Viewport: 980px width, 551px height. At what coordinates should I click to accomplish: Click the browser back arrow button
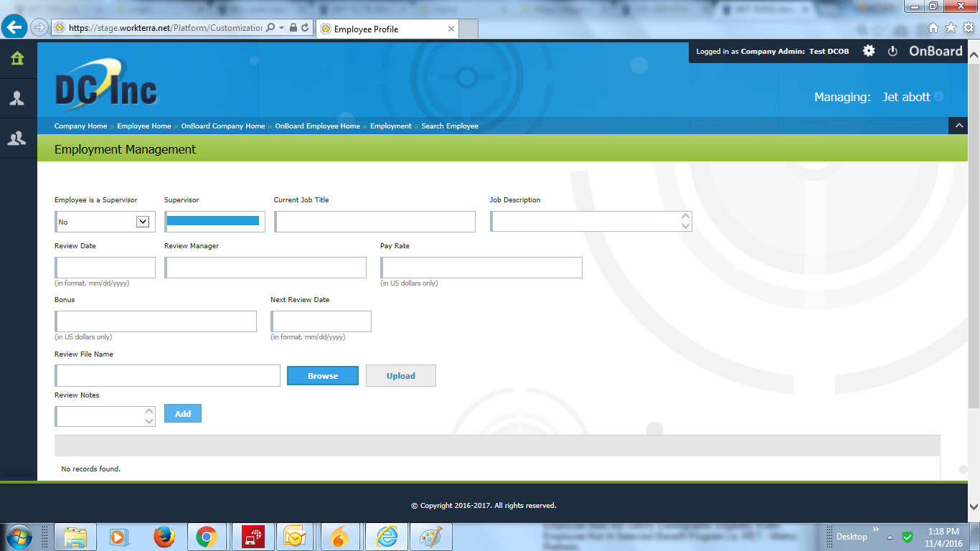[14, 28]
